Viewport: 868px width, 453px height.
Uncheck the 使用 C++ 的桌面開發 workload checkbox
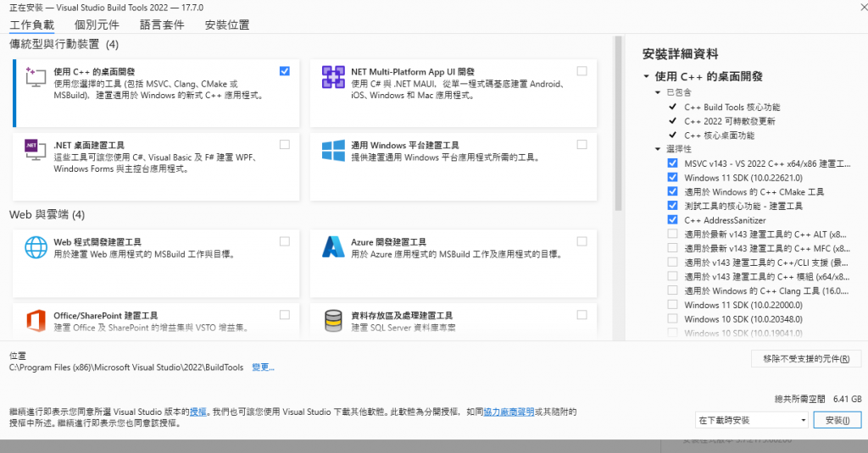[285, 71]
